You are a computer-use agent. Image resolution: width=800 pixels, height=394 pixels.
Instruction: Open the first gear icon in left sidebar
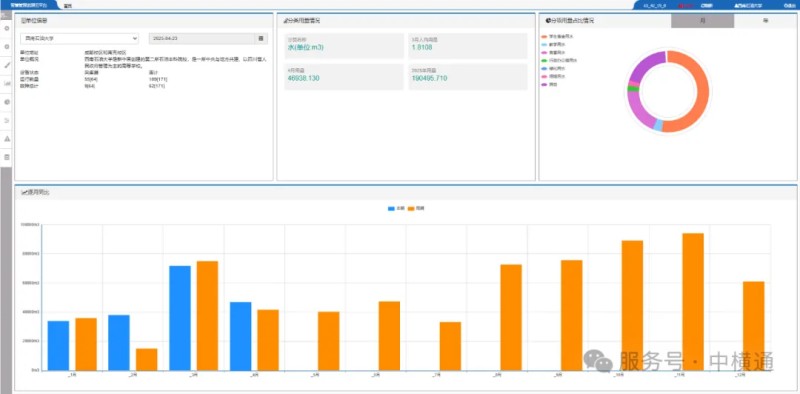7,29
